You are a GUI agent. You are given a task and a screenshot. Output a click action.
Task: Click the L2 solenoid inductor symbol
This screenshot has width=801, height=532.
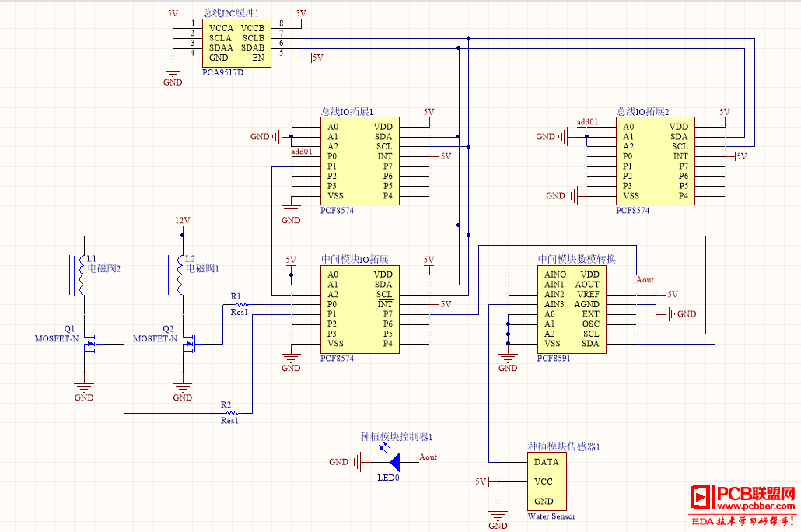178,275
